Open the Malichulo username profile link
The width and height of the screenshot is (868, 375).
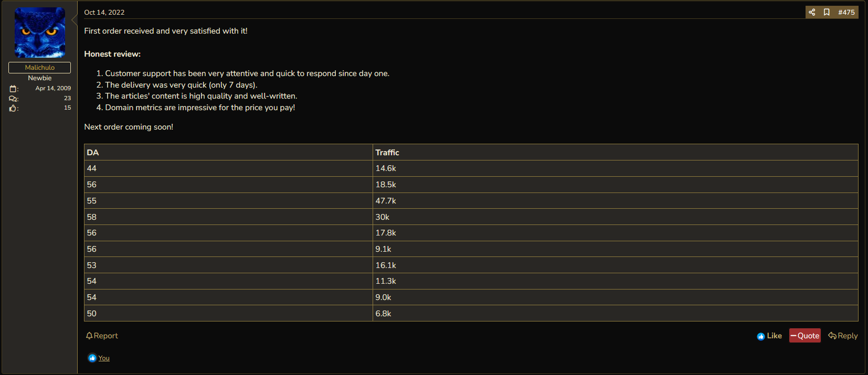point(40,68)
